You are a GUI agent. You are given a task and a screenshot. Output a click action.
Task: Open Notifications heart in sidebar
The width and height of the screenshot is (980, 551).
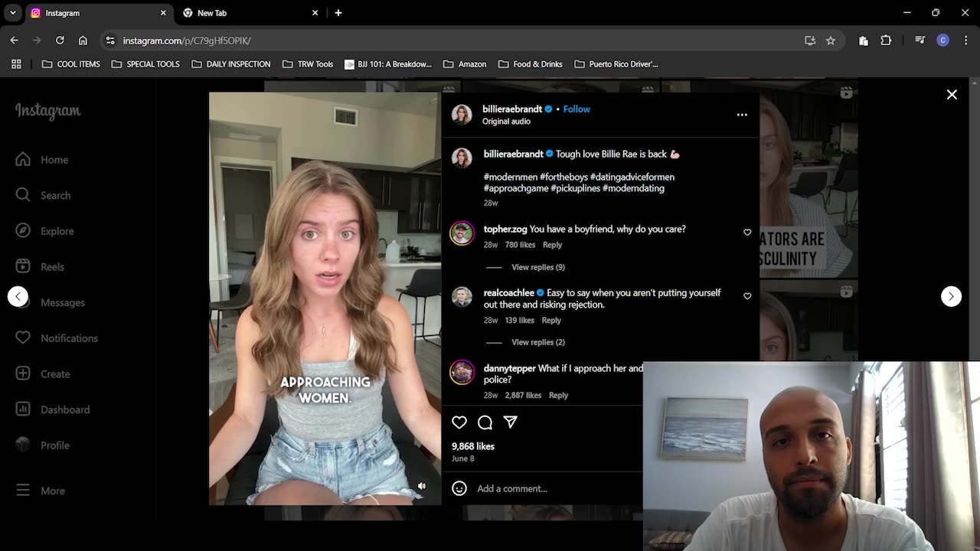[x=57, y=337]
